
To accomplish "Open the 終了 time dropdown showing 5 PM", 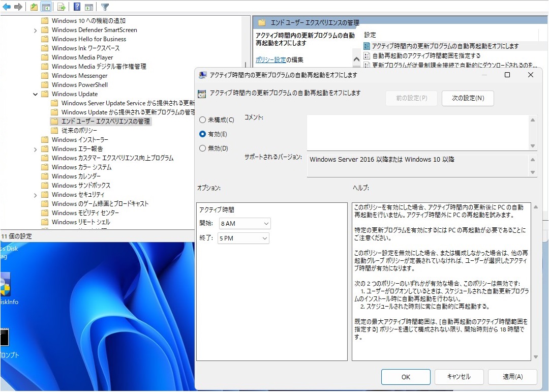I will (x=243, y=238).
